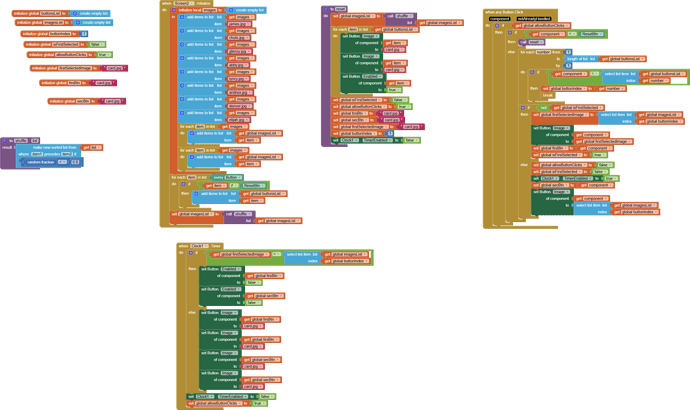
Task: Click gear on if inside for-each-number loop
Action: pyautogui.click(x=532, y=72)
